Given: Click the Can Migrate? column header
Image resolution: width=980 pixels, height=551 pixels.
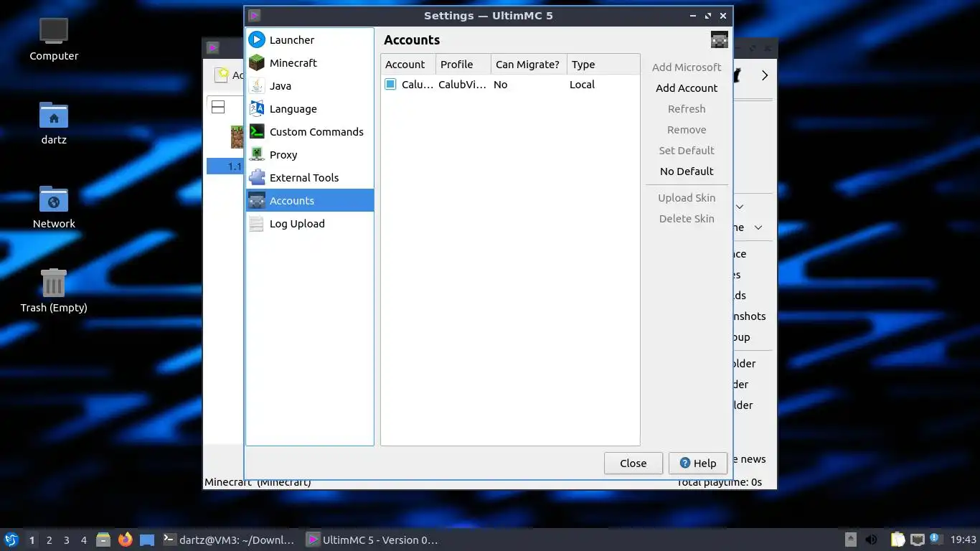Looking at the screenshot, I should tap(529, 65).
